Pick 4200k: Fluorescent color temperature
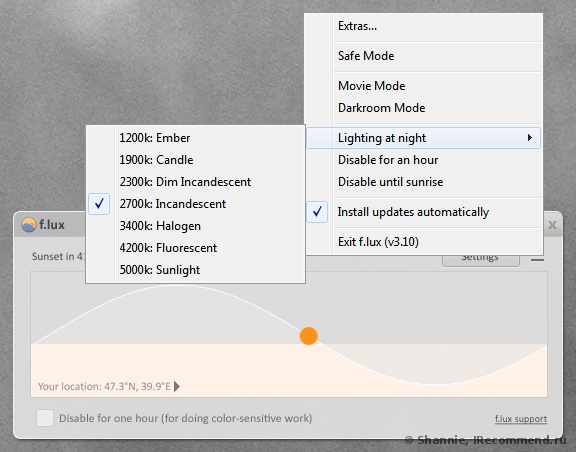 [x=195, y=248]
